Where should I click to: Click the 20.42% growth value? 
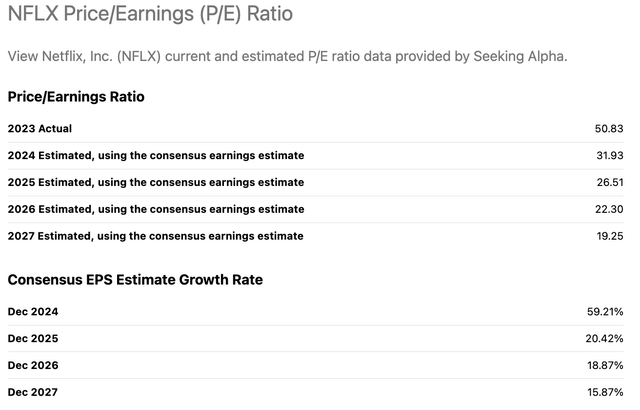pos(605,338)
